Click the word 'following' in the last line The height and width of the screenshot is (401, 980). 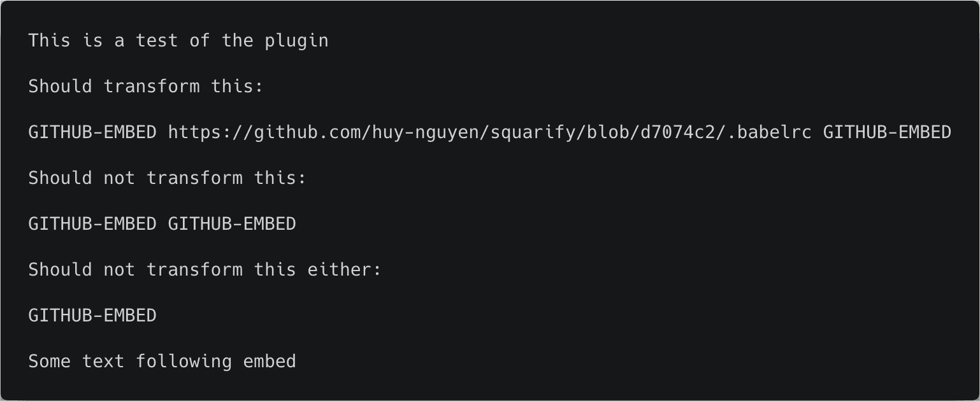(184, 362)
